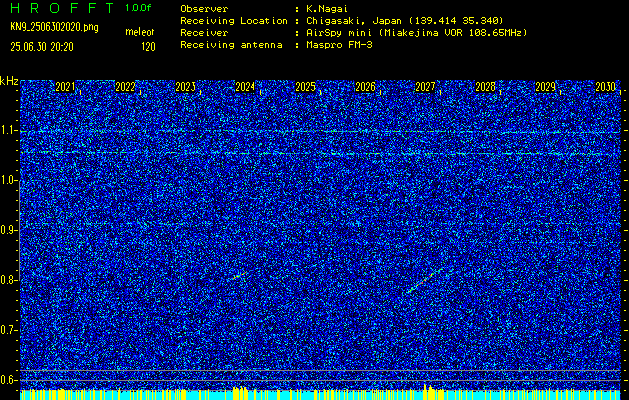Select the 2025 time marker

[305, 87]
